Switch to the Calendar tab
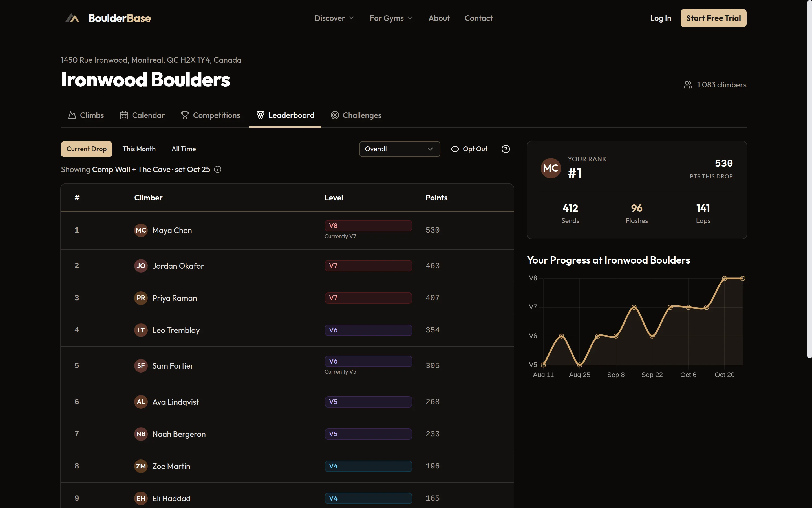Screen dimensions: 812x508 pos(142,115)
